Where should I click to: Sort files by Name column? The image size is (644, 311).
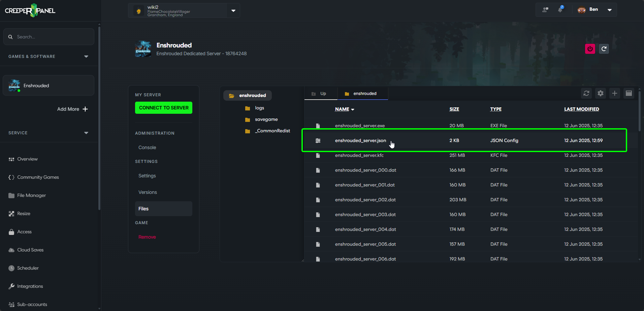point(345,109)
